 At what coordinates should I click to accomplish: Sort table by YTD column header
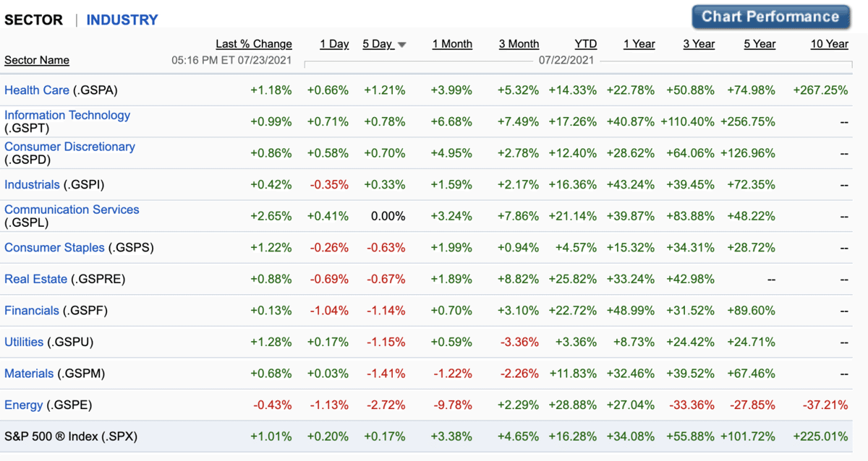[585, 44]
